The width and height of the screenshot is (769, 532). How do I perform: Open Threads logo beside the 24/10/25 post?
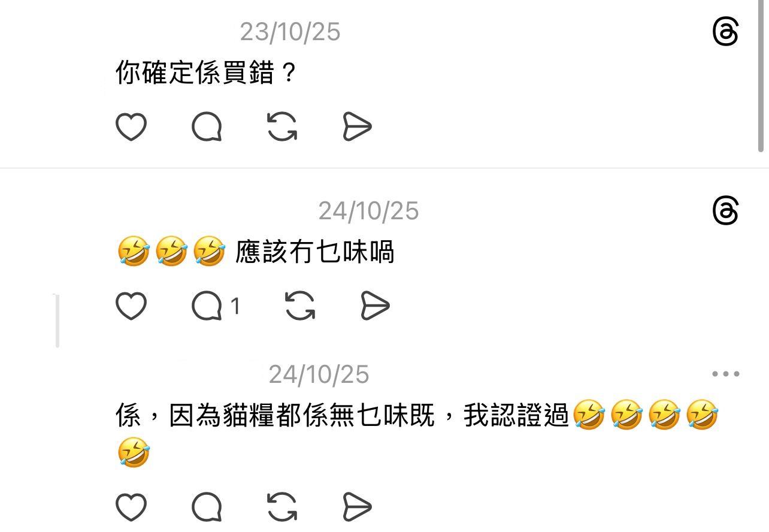point(725,210)
